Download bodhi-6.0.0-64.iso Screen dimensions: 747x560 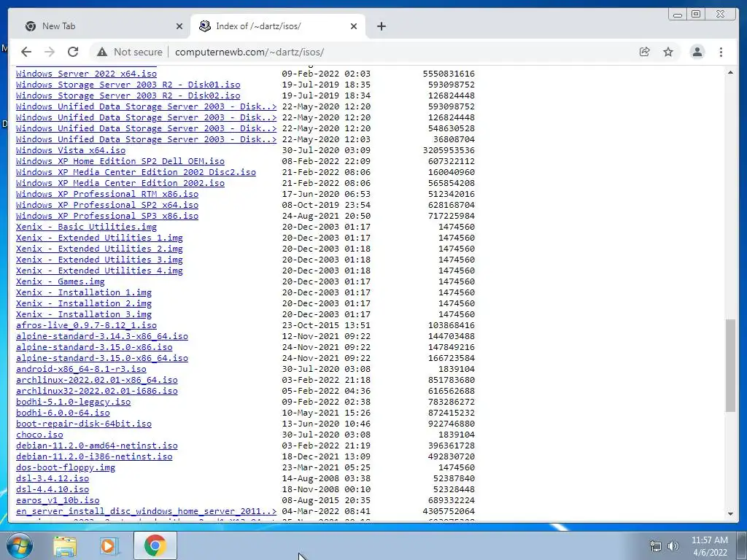pos(63,413)
